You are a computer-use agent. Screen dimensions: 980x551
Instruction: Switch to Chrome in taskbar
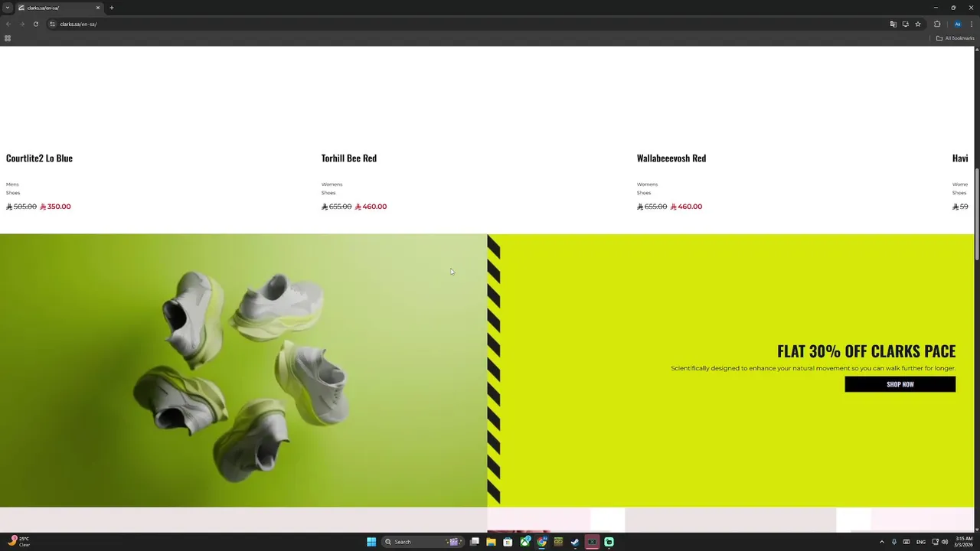coord(542,542)
